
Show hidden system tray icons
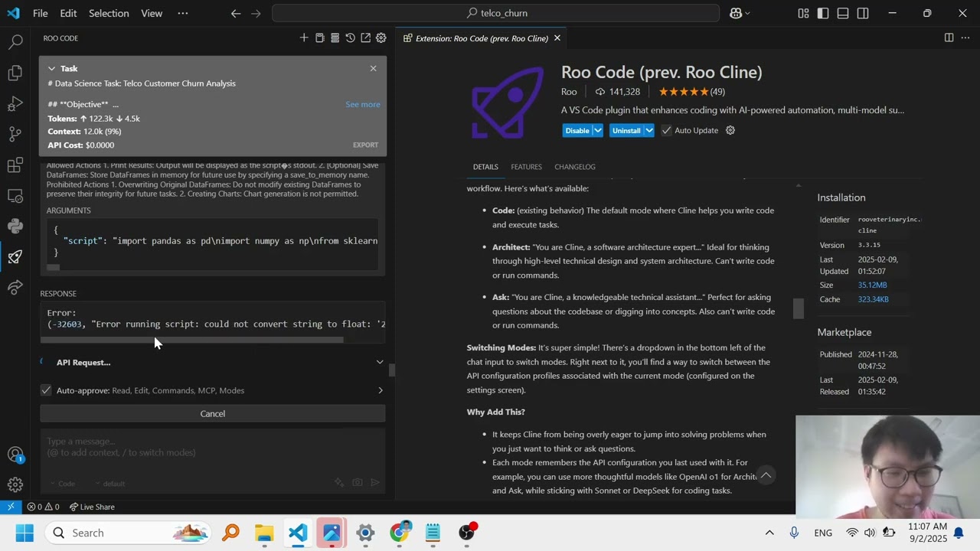click(769, 533)
